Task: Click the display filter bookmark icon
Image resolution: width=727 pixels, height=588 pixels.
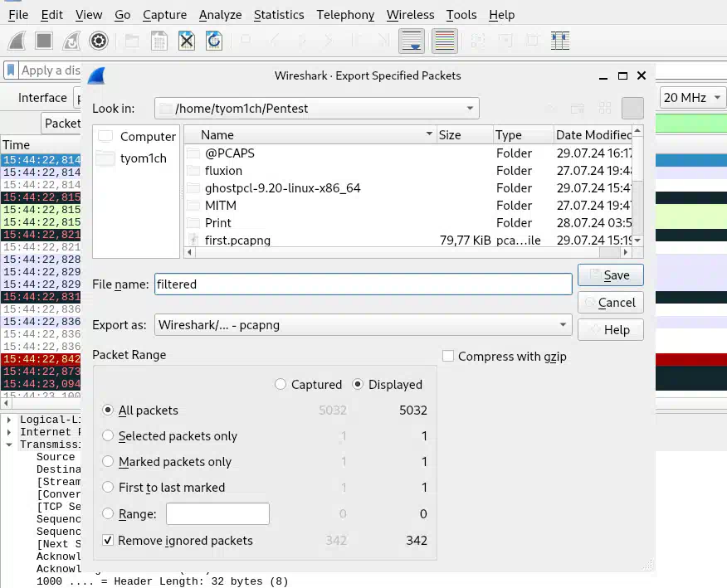Action: coord(11,70)
